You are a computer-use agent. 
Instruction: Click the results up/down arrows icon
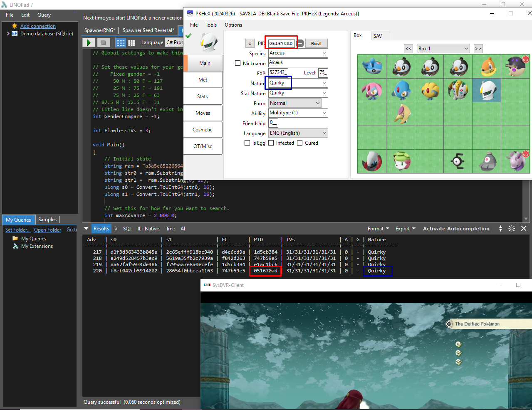500,228
